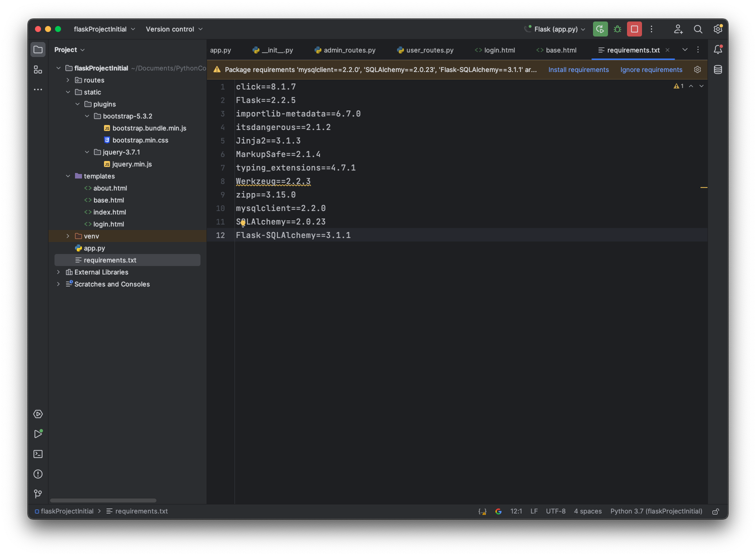756x556 pixels.
Task: Open the Git version control tool window
Action: point(38,494)
